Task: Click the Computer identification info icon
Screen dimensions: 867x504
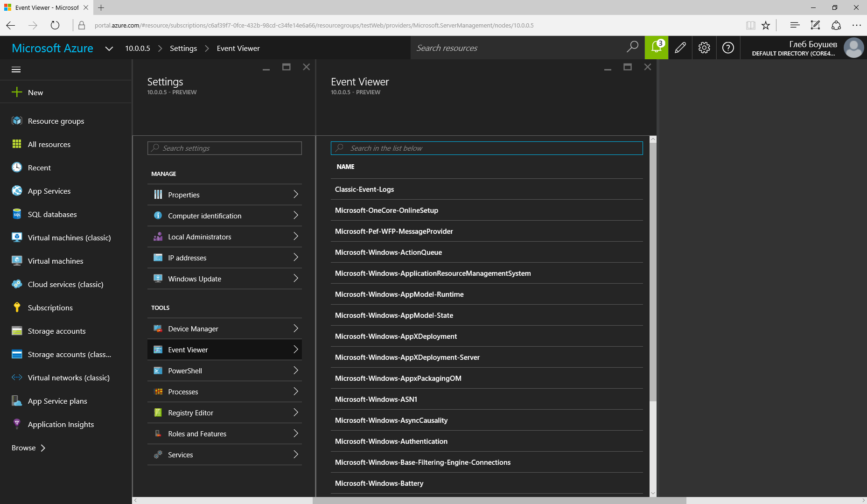Action: click(x=158, y=216)
